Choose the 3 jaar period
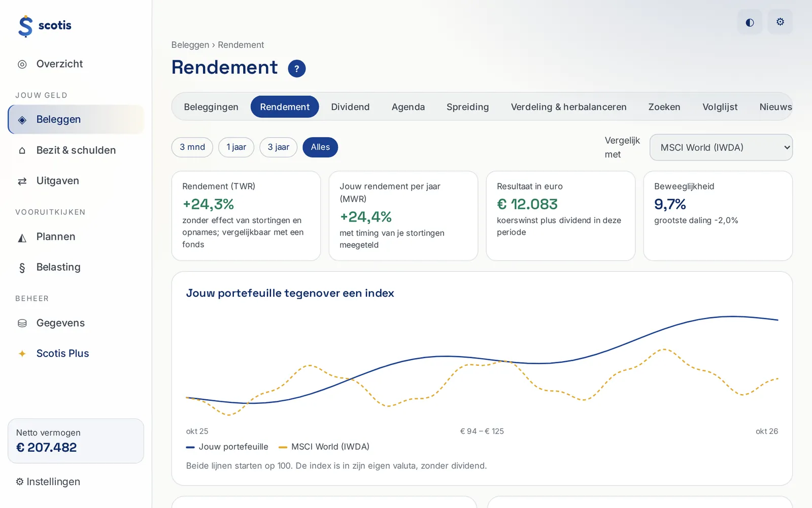Viewport: 812px width, 508px height. point(279,147)
